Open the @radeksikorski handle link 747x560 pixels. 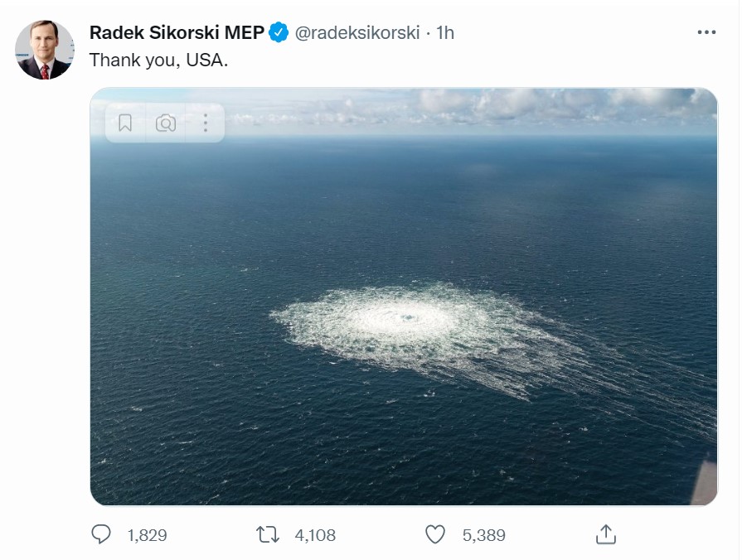357,33
